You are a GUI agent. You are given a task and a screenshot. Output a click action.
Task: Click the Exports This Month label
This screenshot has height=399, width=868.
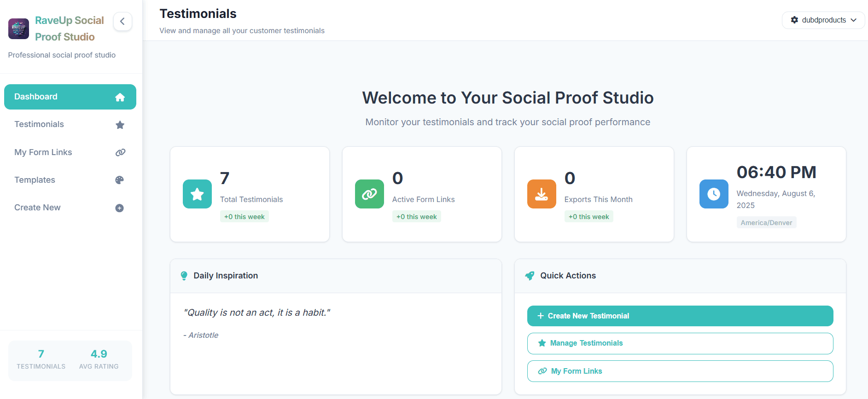[x=598, y=199]
